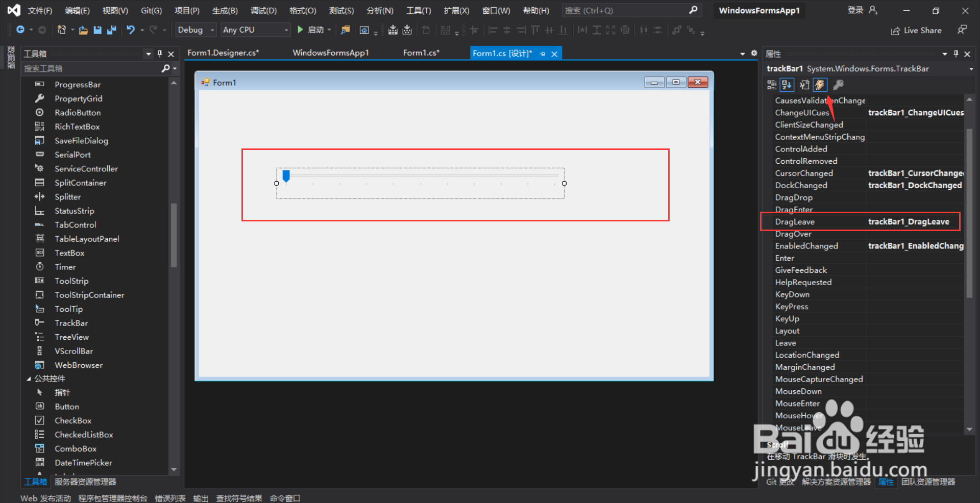Switch to WindowsFormsApp1 tab
980x503 pixels.
[x=331, y=53]
